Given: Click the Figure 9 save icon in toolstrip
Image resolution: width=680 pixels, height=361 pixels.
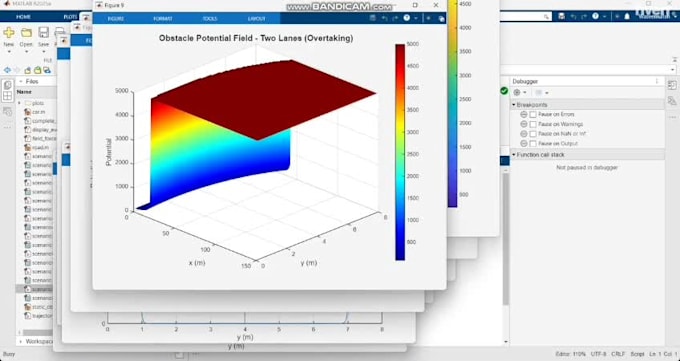Looking at the screenshot, I should [x=373, y=18].
